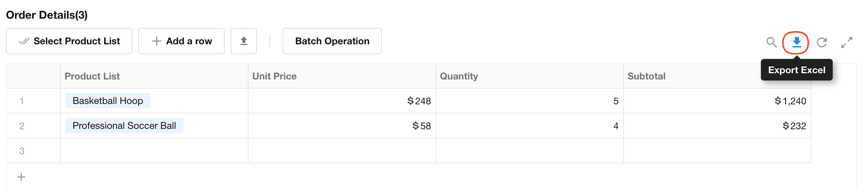Click the refresh icon
868x194 pixels.
pos(822,42)
